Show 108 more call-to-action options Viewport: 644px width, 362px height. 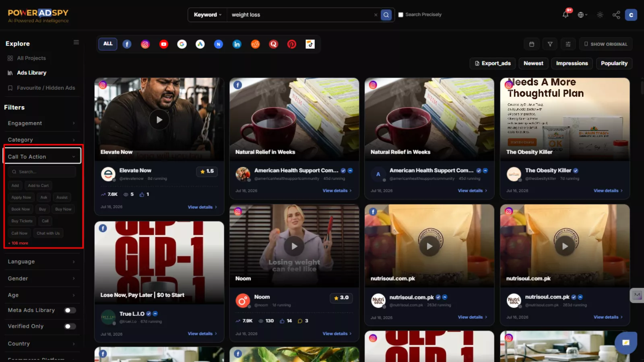(x=18, y=243)
